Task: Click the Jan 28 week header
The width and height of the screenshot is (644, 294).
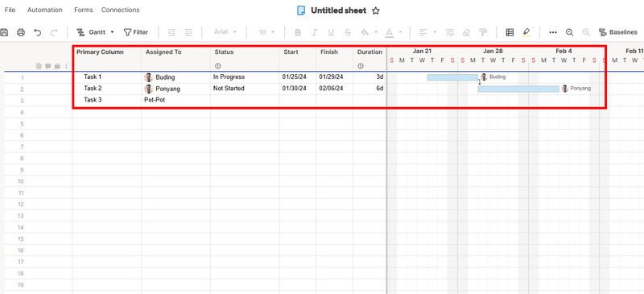Action: click(x=493, y=52)
